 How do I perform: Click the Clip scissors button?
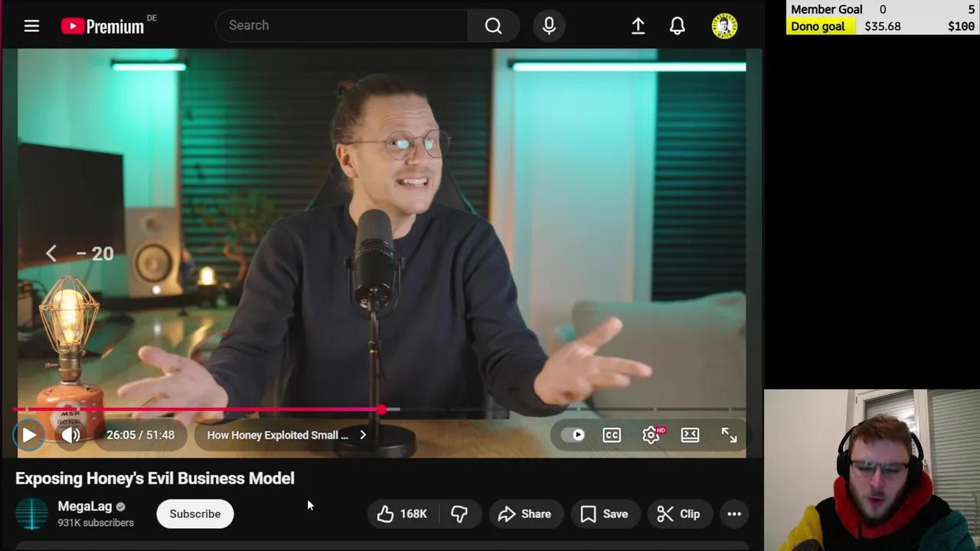pyautogui.click(x=679, y=514)
